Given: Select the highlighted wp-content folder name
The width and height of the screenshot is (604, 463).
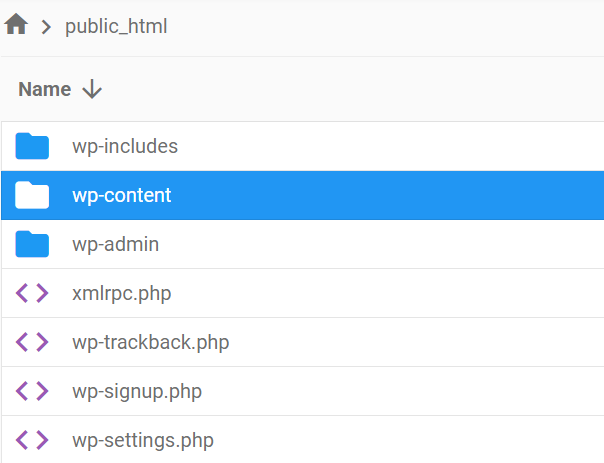Looking at the screenshot, I should click(x=122, y=195).
